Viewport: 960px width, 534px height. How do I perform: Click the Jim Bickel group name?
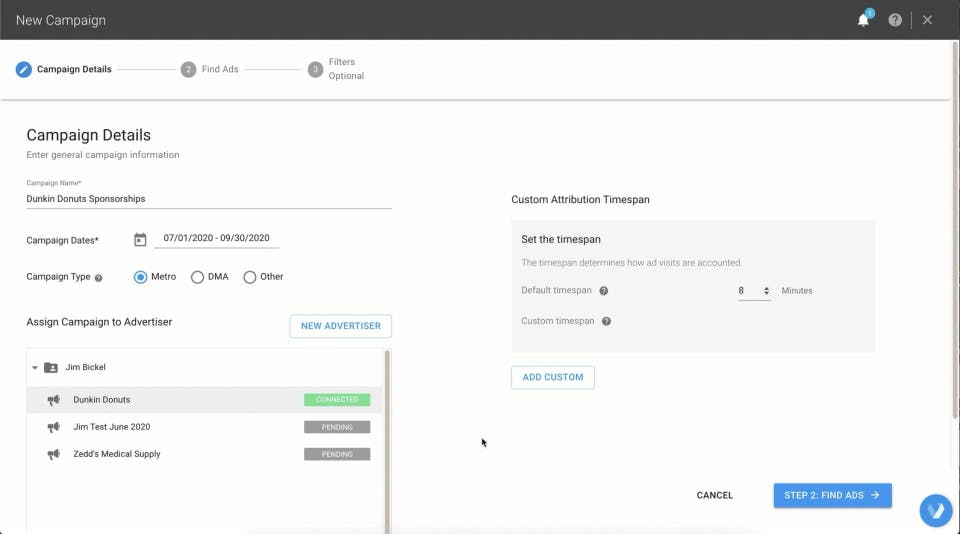[86, 367]
